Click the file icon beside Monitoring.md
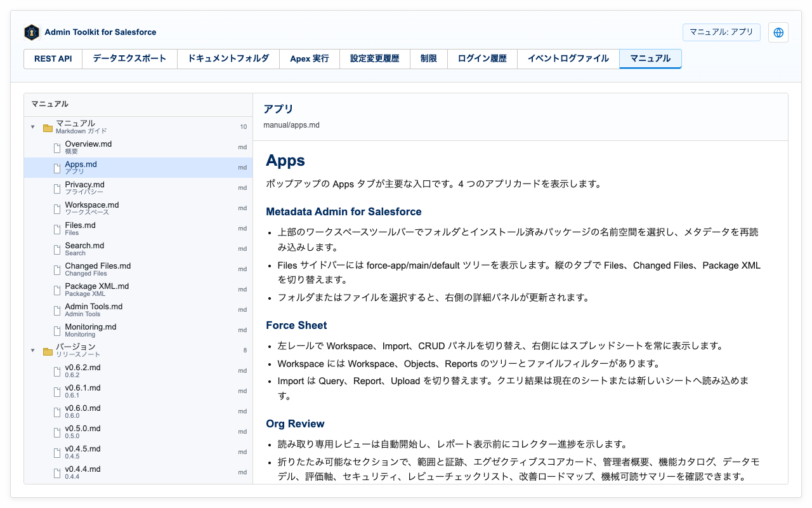The width and height of the screenshot is (812, 508). [57, 331]
